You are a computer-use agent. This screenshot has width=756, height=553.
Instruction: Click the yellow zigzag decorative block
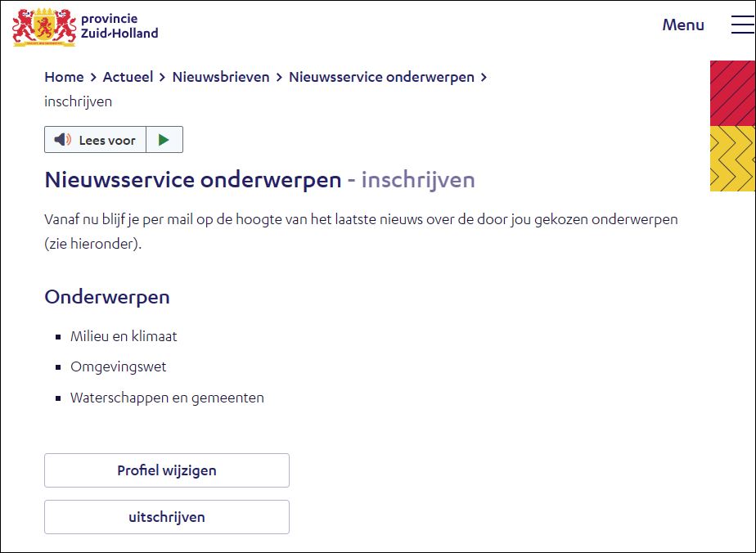[732, 159]
